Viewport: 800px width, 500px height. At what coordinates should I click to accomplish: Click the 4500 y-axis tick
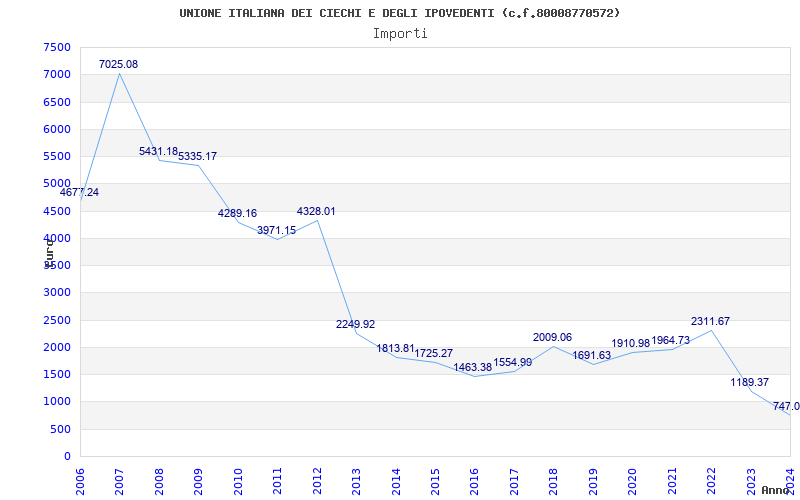point(57,211)
